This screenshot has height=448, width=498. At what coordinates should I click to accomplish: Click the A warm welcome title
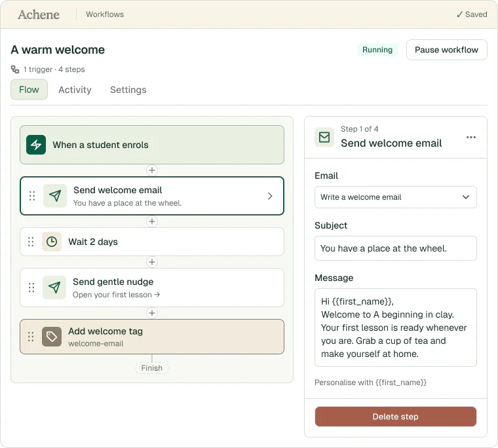tap(58, 50)
